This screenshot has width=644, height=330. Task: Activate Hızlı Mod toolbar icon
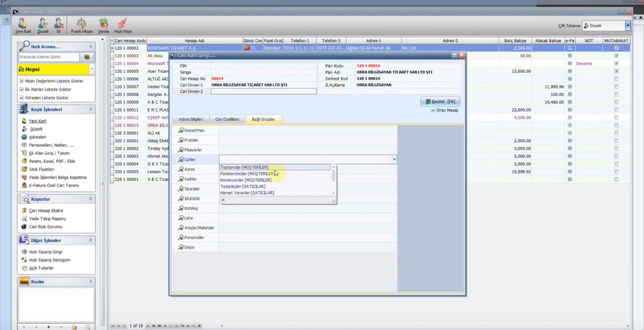click(x=123, y=26)
